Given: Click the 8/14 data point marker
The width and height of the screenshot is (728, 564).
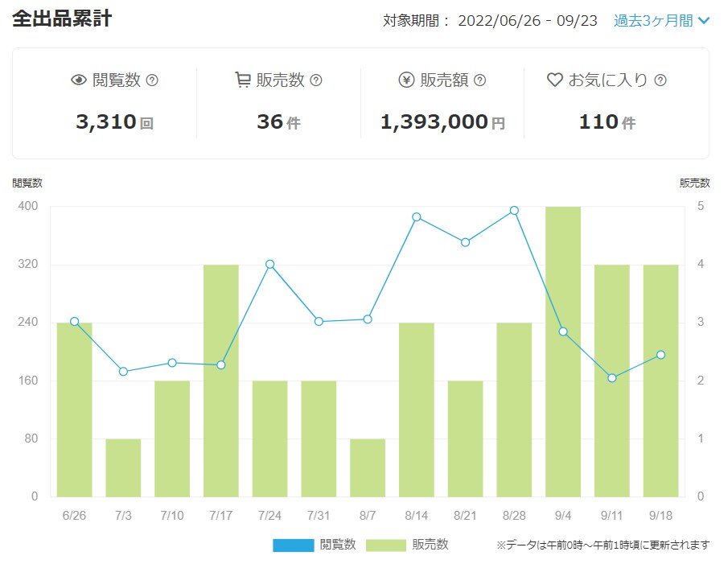Looking at the screenshot, I should click(x=417, y=217).
